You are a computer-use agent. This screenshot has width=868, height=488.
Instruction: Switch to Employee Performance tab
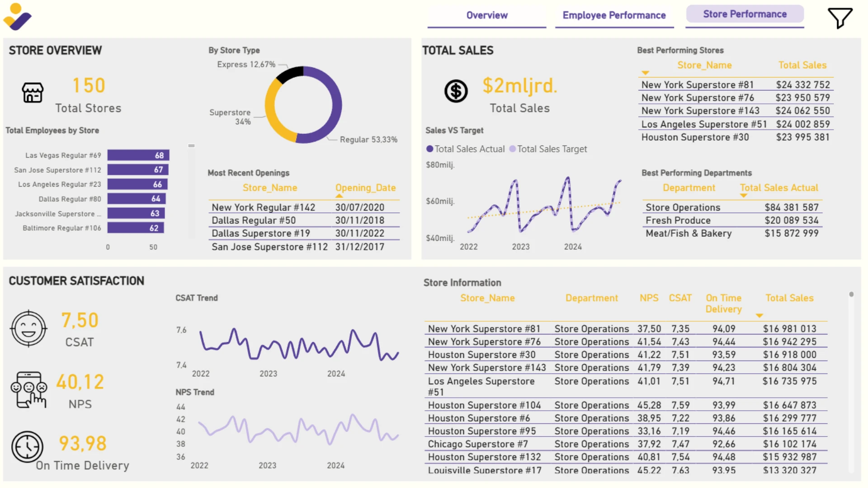tap(614, 15)
